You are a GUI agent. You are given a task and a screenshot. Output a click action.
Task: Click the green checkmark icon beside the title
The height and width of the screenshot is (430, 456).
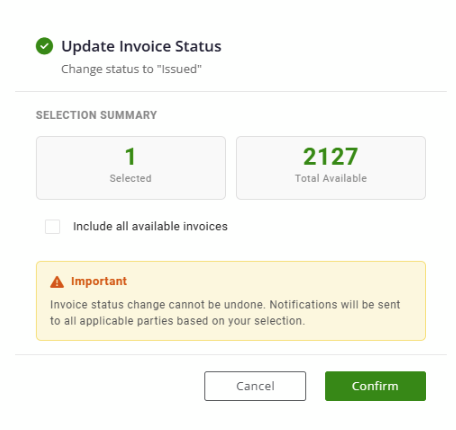[x=44, y=46]
